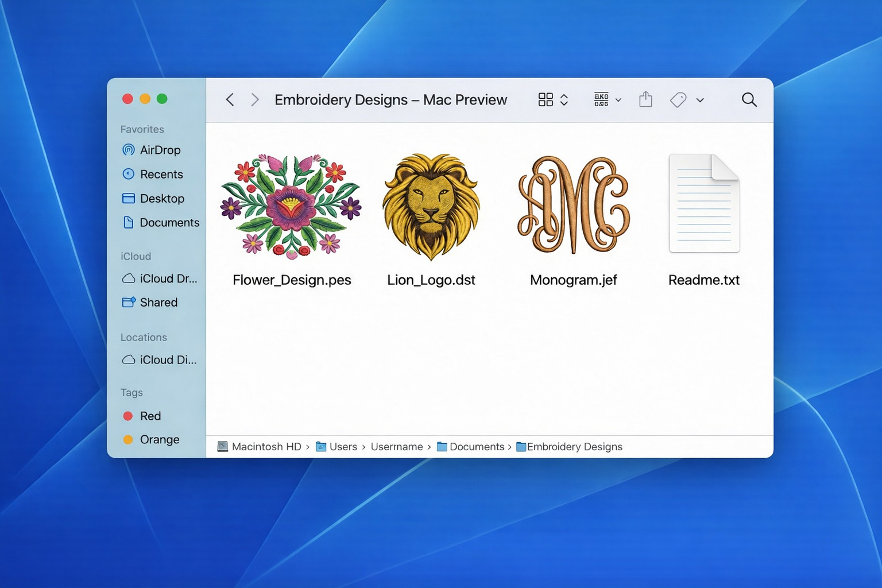This screenshot has width=882, height=588.
Task: Click Macintosh HD in the path bar
Action: pos(266,447)
